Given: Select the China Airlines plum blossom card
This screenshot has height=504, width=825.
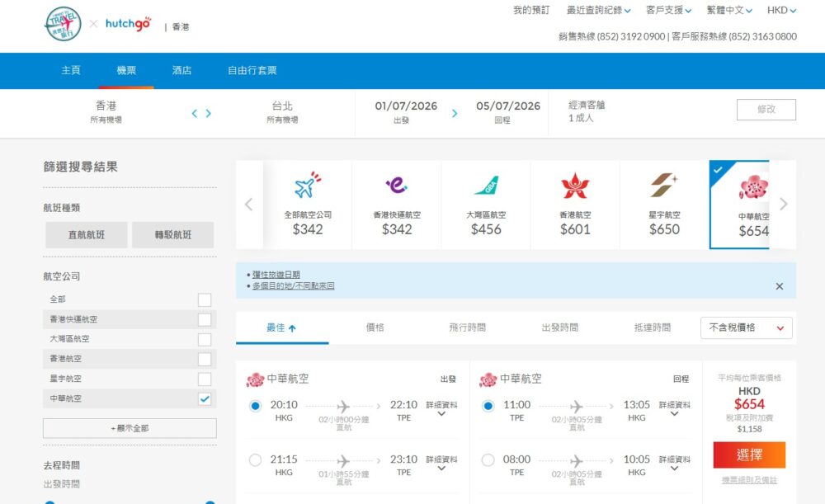Looking at the screenshot, I should pyautogui.click(x=739, y=204).
